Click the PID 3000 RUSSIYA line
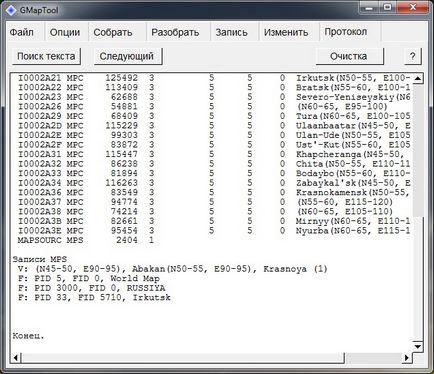434x374 pixels. click(92, 288)
